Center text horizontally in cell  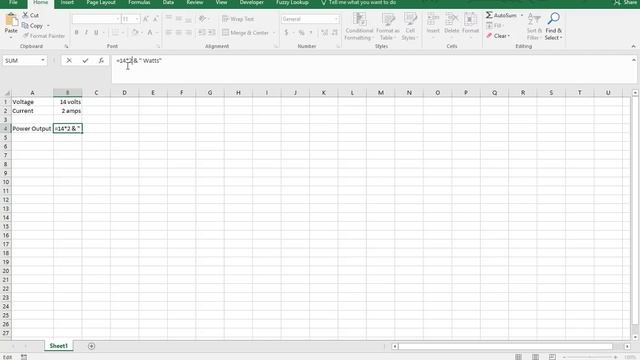[x=178, y=32]
